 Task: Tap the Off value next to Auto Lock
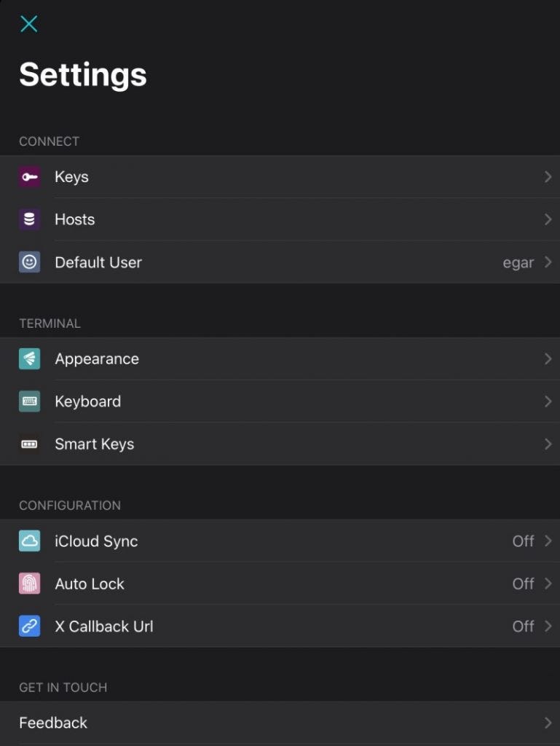523,584
